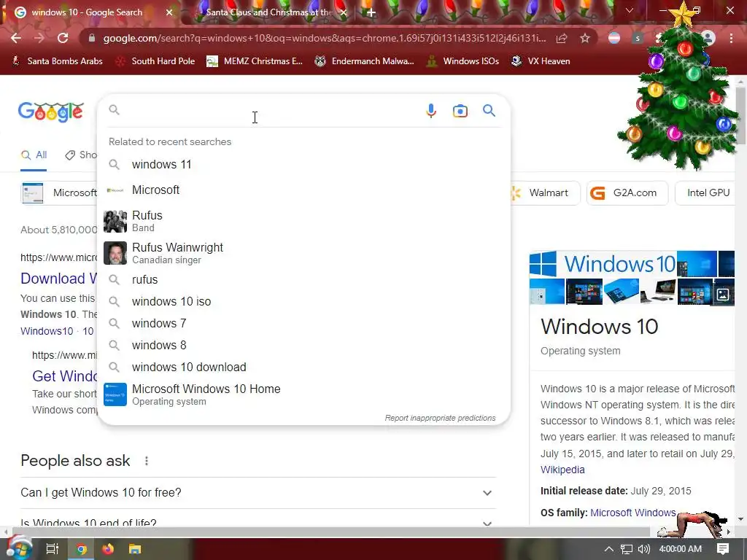Choose 'Microsoft Windows 10 Home' suggestion
Image resolution: width=747 pixels, height=560 pixels.
click(303, 394)
